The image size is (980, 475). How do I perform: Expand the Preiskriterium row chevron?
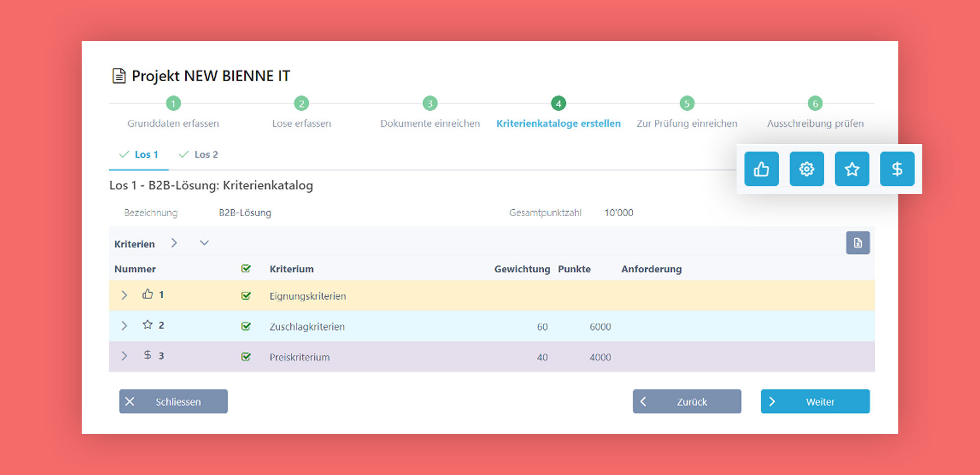click(x=124, y=356)
